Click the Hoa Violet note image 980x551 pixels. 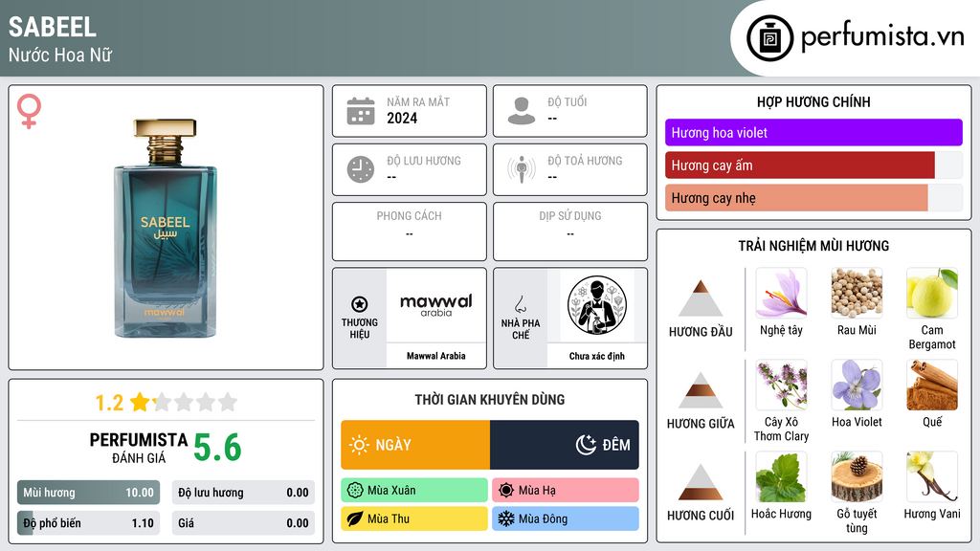857,385
